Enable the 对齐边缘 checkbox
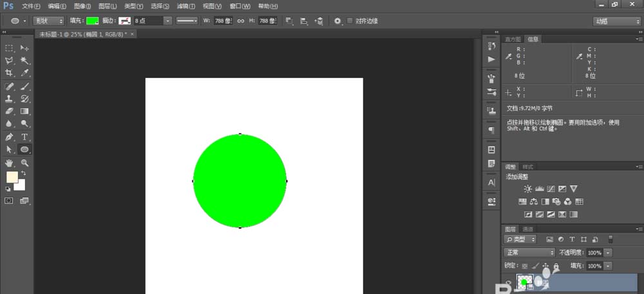Screen dimensions: 644x294 click(x=350, y=21)
